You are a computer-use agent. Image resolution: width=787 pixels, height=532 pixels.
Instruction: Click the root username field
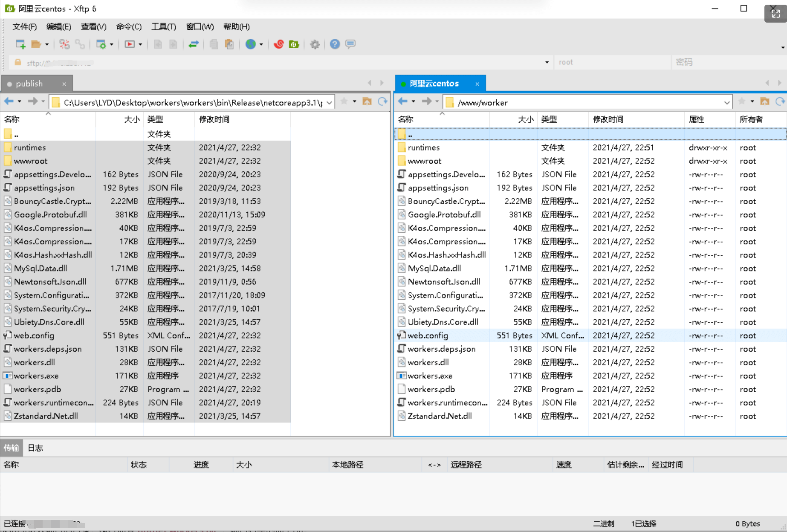[613, 62]
